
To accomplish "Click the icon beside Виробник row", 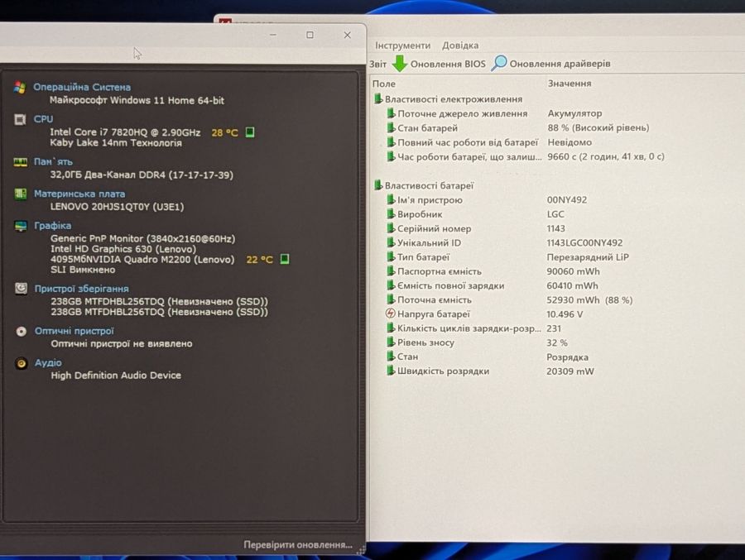I will click(x=391, y=213).
